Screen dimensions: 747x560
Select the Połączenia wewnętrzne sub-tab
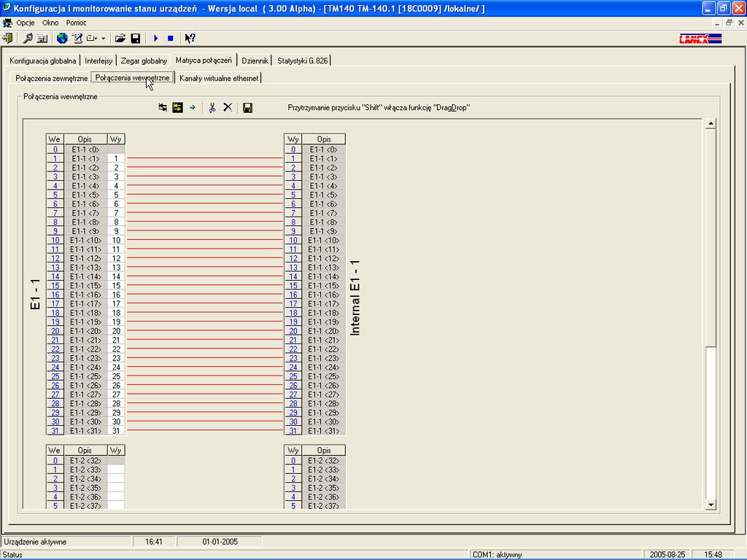pyautogui.click(x=133, y=77)
